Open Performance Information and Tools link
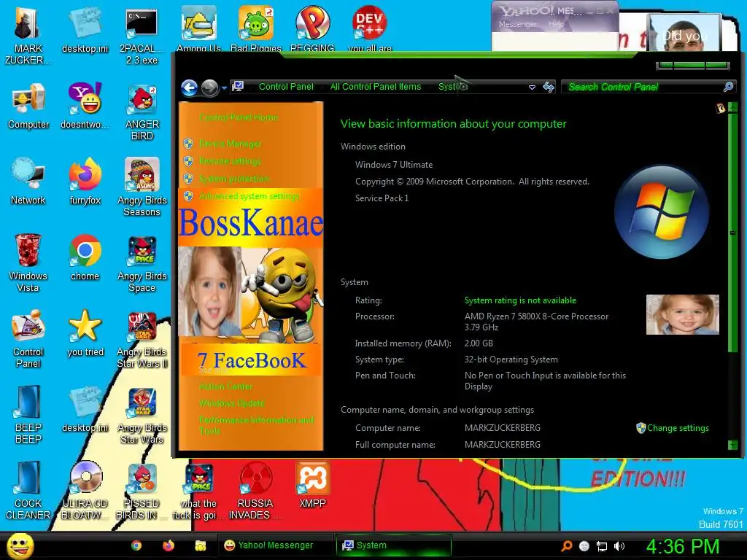Image resolution: width=747 pixels, height=560 pixels. (x=256, y=425)
